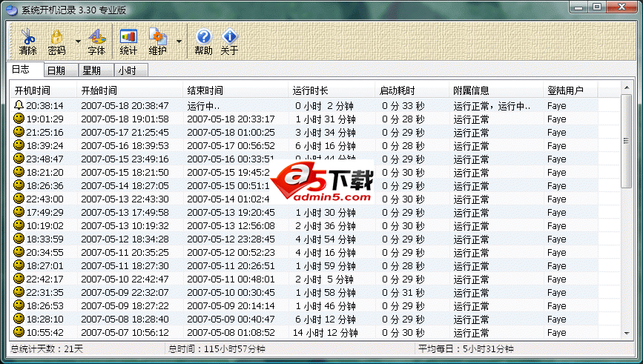Click the 维护 (maintenance) tool icon
The width and height of the screenshot is (643, 364).
click(x=157, y=36)
